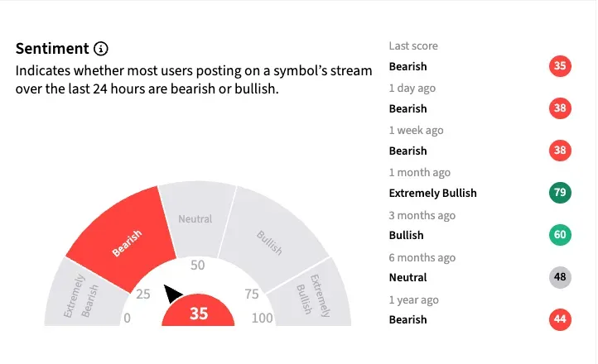Screen dimensions: 598x364
Task: Click the Sentiment info icon
Action: pos(101,49)
